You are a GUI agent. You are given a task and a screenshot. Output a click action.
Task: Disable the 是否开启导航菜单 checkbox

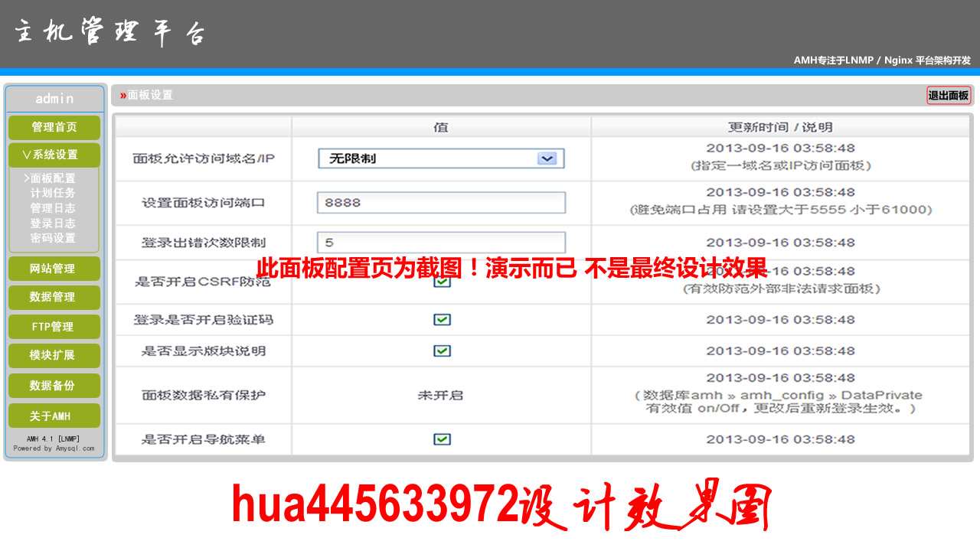[x=442, y=439]
